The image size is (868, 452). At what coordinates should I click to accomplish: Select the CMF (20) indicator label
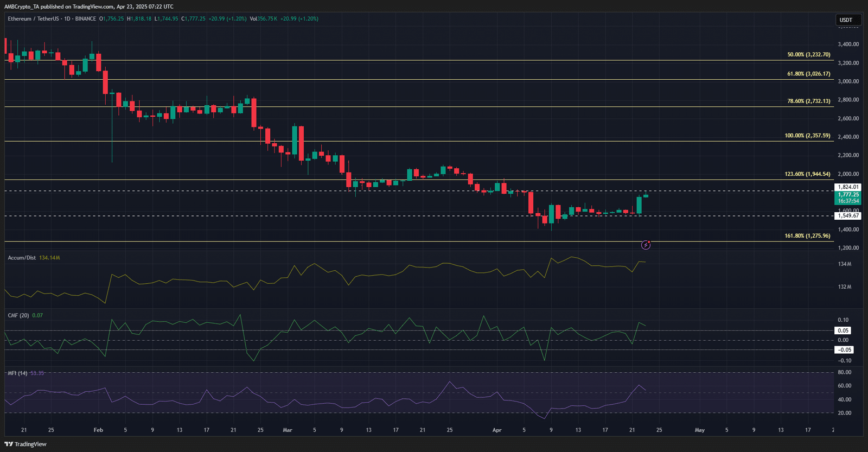[18, 315]
